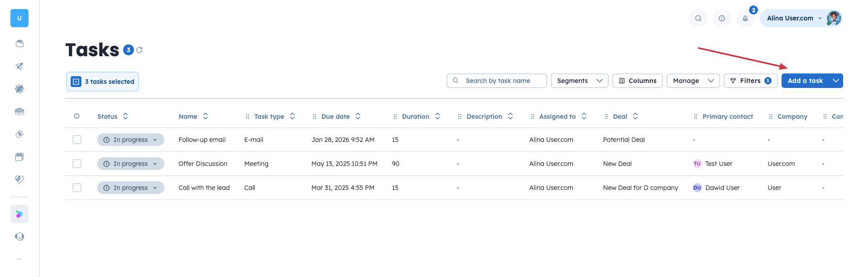
Task: Click the magnifier icon in top bar
Action: (x=698, y=19)
